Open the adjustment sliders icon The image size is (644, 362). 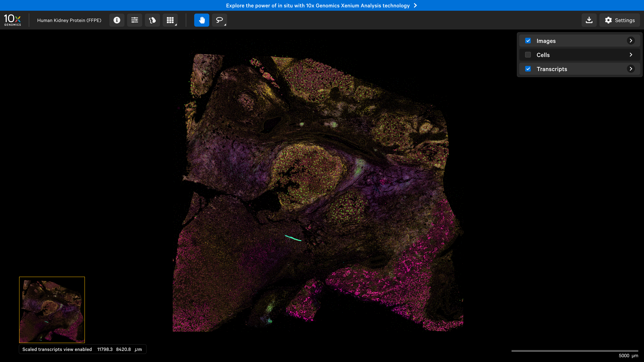click(135, 20)
